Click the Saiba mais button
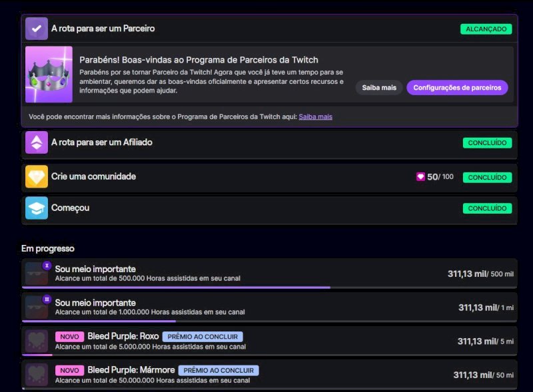Screen dimensions: 533x392 (x=379, y=88)
